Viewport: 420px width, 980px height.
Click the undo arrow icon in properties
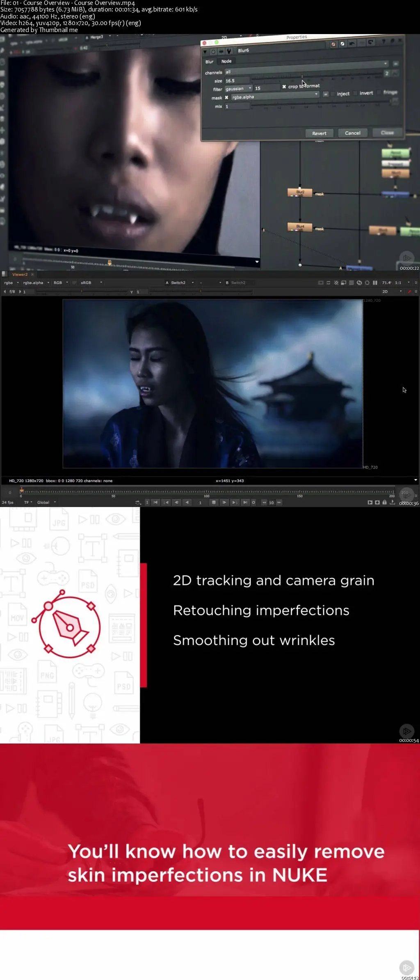[x=352, y=43]
